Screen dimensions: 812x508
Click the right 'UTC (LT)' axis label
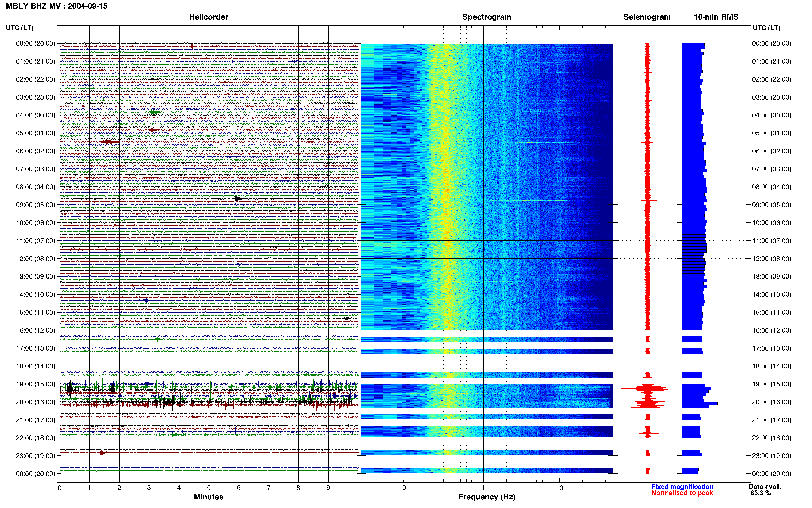click(x=766, y=28)
